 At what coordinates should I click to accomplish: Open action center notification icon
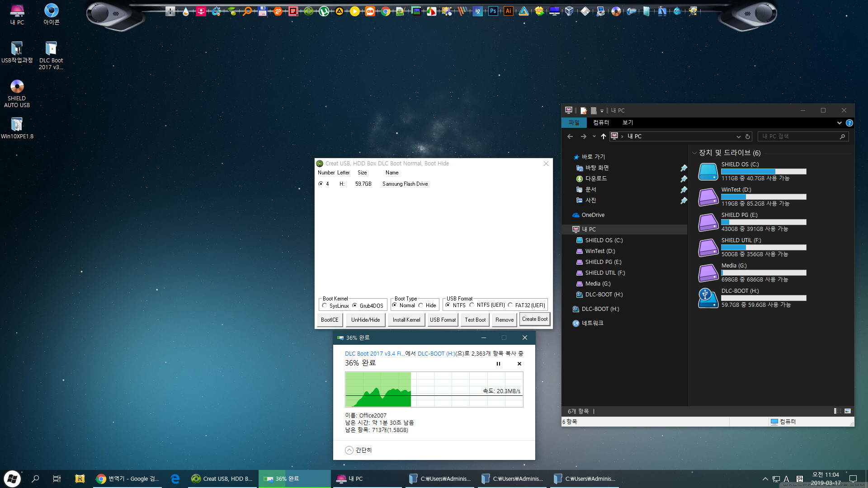tap(853, 479)
